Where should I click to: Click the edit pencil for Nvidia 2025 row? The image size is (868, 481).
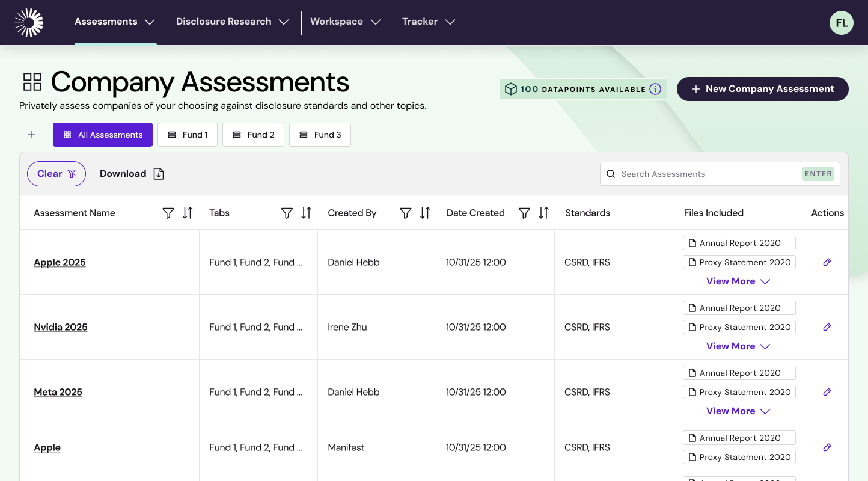click(827, 327)
